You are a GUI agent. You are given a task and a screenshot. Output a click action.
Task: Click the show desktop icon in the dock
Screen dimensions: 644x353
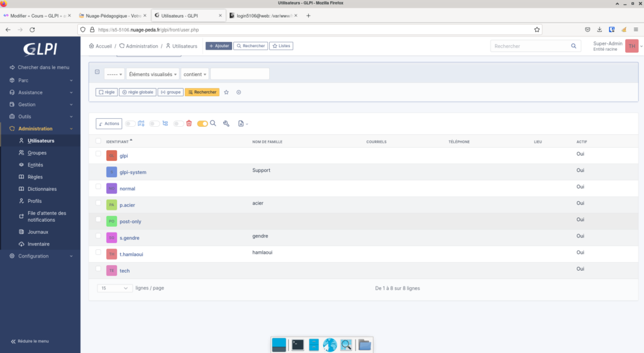[x=279, y=345]
